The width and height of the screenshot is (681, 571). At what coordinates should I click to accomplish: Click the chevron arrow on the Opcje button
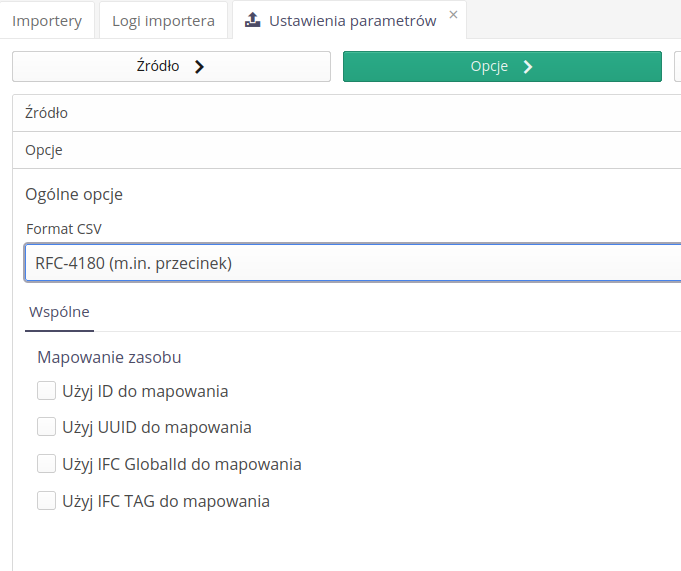(x=528, y=67)
